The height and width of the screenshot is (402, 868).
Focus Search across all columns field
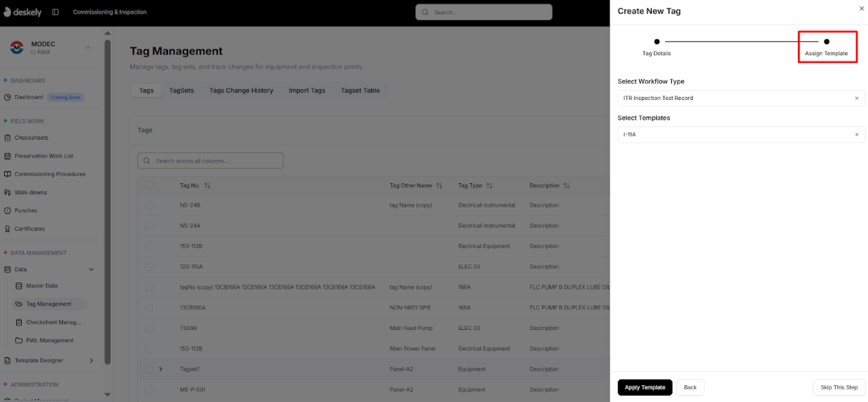click(211, 161)
